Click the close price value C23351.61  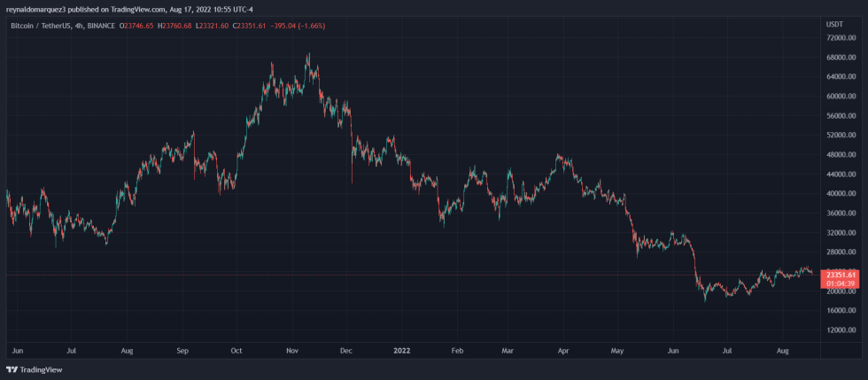tap(250, 26)
